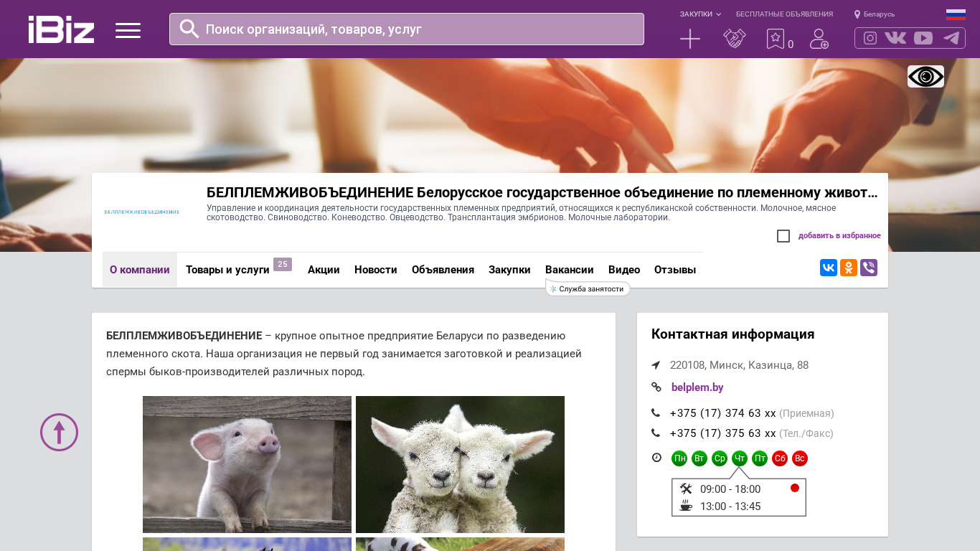Click the phone icon beside Тел./Факс number

[656, 433]
